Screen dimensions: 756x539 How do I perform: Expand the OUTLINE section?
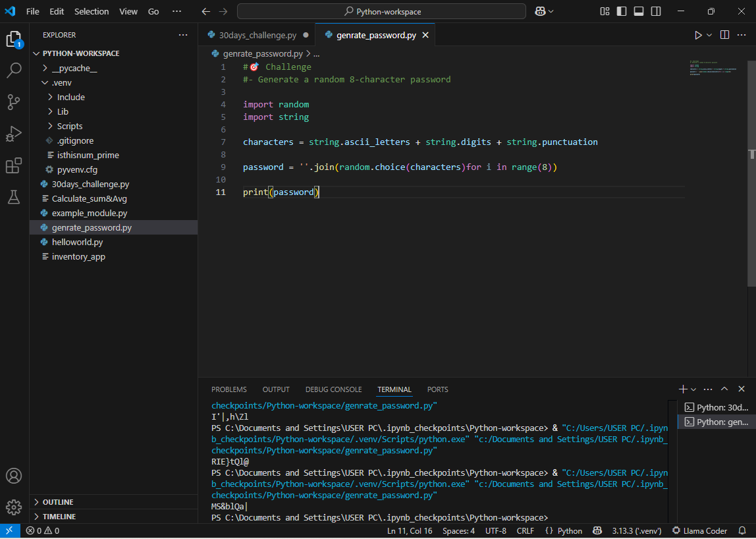(x=114, y=502)
